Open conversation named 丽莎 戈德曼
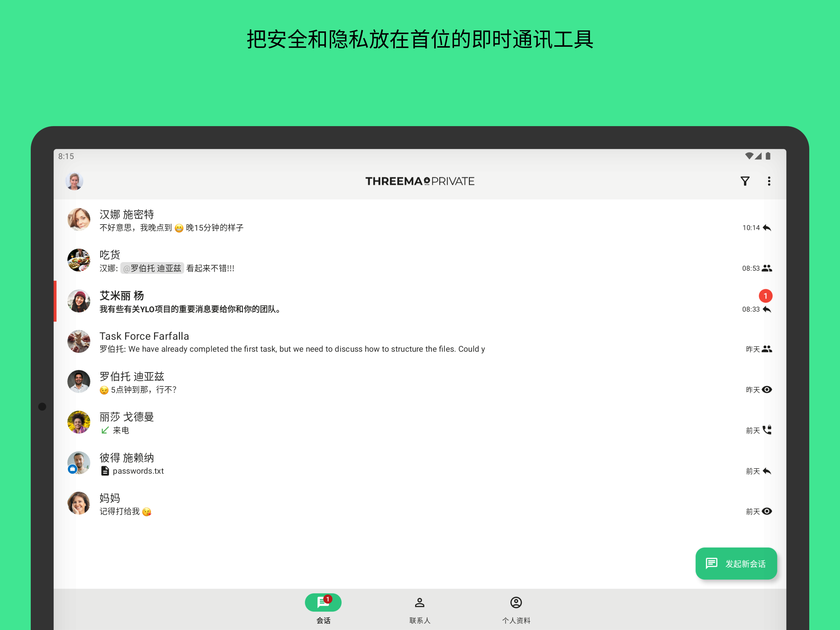840x630 pixels. tap(127, 417)
